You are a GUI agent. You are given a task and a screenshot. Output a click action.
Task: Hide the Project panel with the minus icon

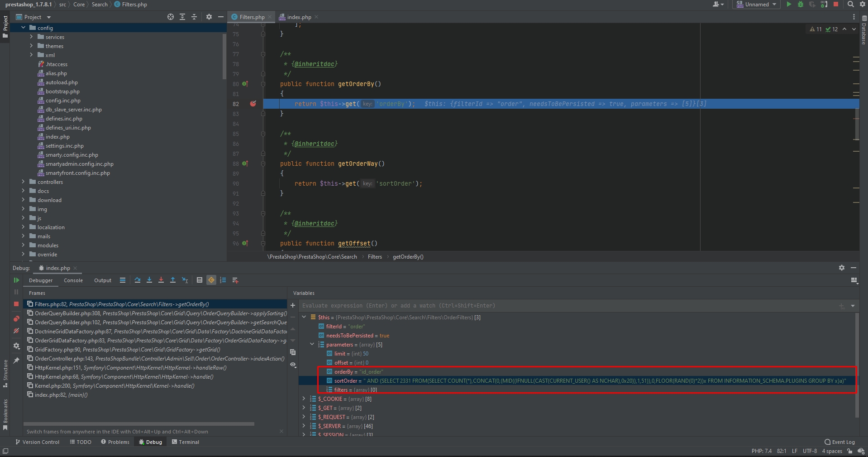tap(221, 17)
